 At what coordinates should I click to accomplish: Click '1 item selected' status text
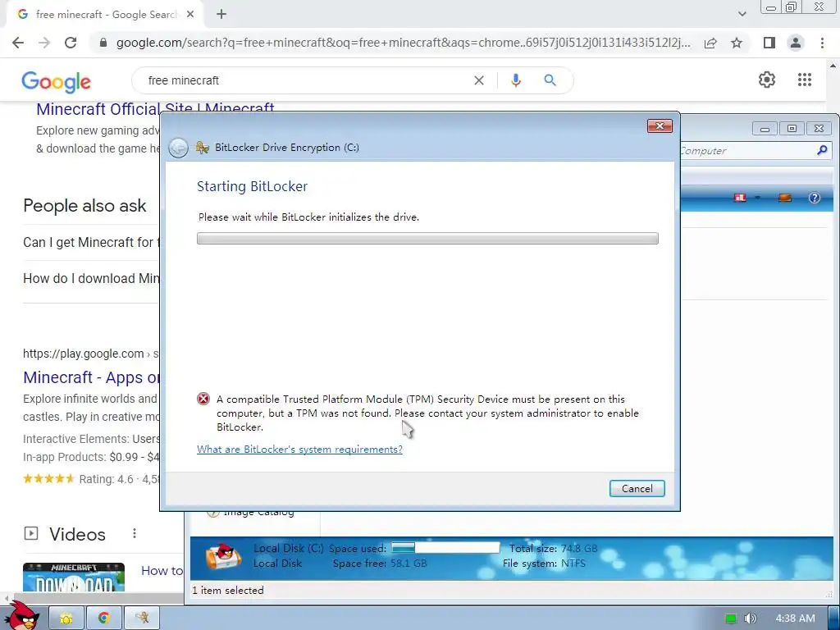click(x=228, y=591)
